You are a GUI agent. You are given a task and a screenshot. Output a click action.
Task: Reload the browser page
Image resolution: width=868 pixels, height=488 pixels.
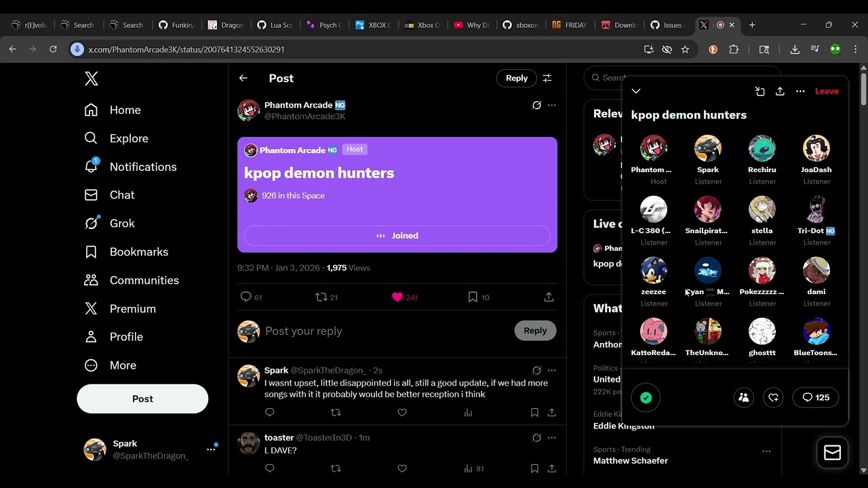pyautogui.click(x=53, y=49)
